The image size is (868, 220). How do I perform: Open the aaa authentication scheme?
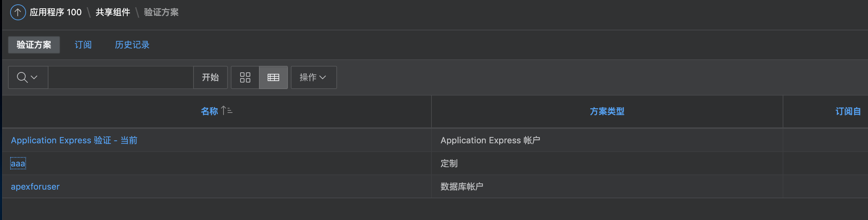tap(18, 164)
